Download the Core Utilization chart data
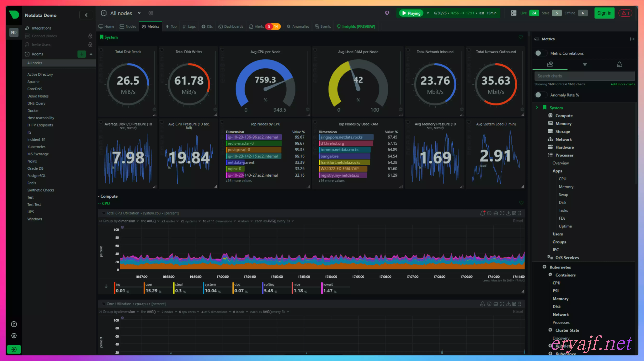The image size is (644, 361). [508, 304]
